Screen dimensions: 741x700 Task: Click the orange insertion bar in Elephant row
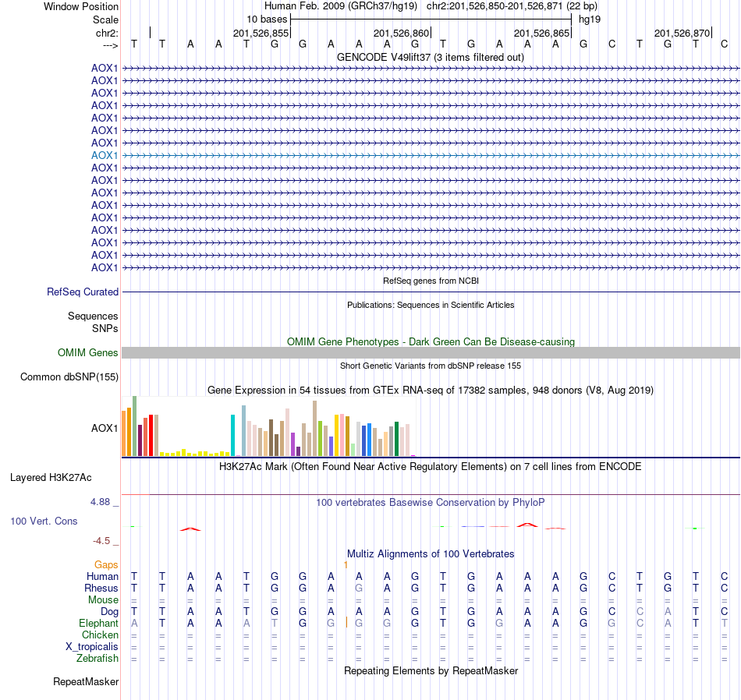(346, 622)
